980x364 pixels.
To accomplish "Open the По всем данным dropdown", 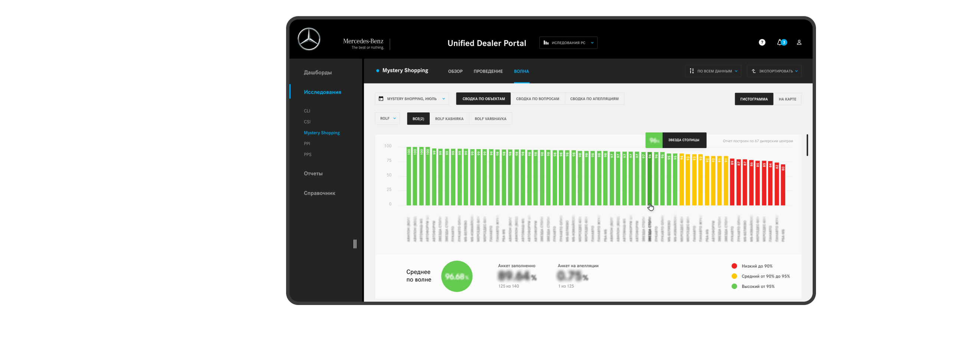I will coord(713,71).
